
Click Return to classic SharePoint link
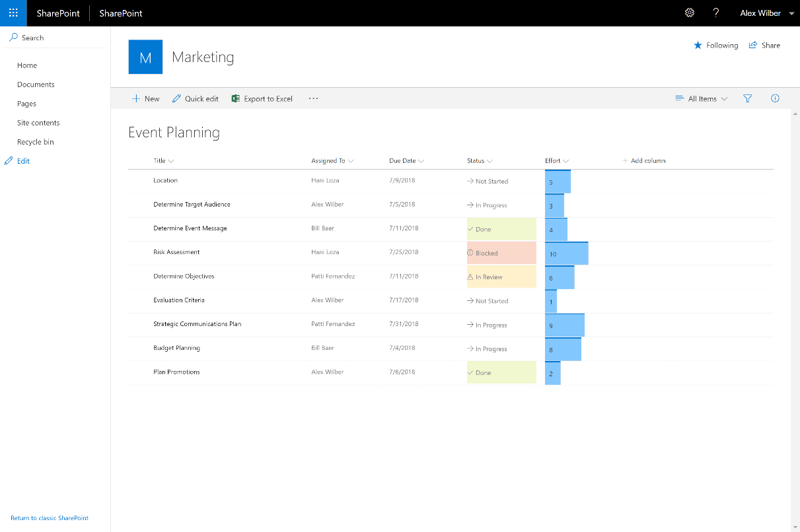49,517
